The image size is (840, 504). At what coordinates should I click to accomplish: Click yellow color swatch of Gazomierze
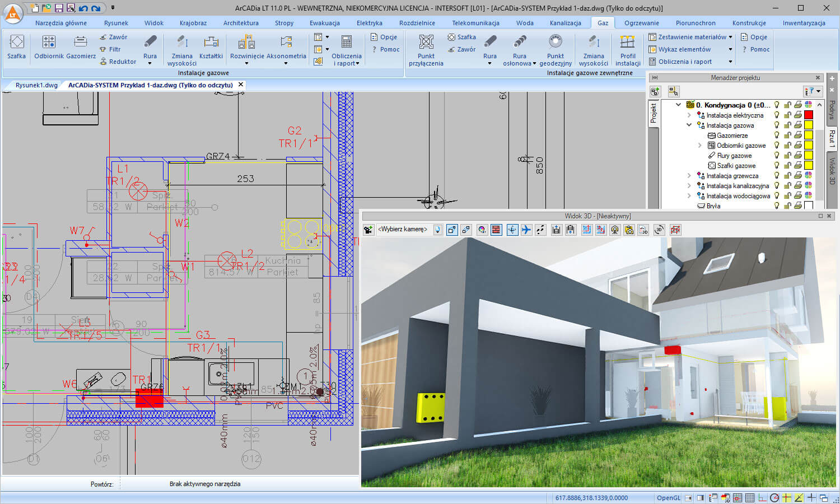tap(808, 135)
